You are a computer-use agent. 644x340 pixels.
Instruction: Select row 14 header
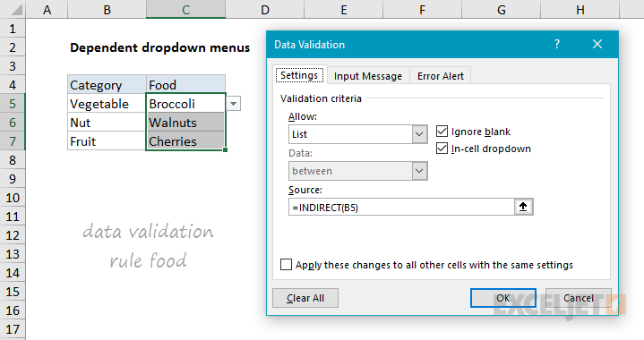click(x=13, y=273)
